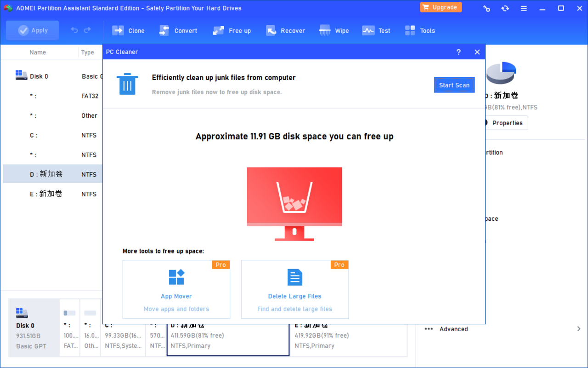Open the Tools menu icon
588x368 pixels.
click(419, 30)
